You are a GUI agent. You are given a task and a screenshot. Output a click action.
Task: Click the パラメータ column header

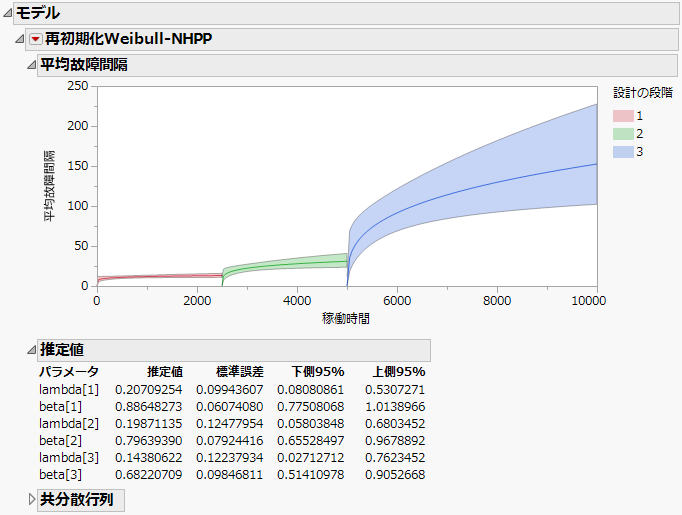tap(68, 372)
